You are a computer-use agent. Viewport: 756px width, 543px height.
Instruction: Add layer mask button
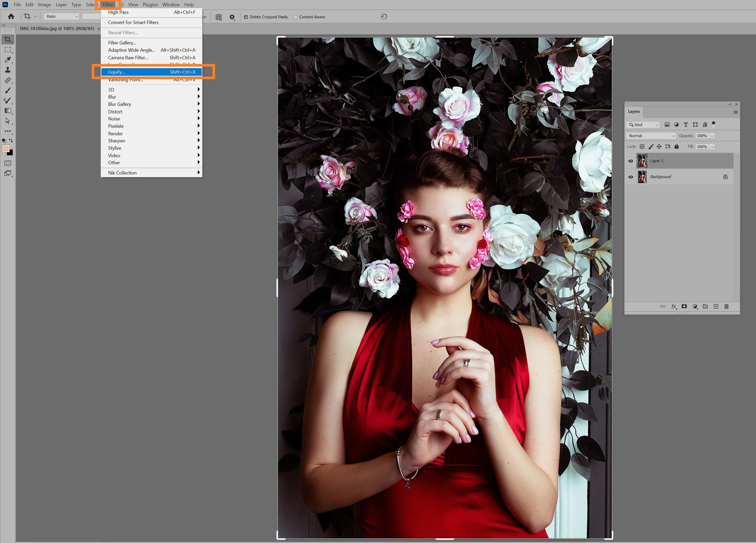point(684,306)
